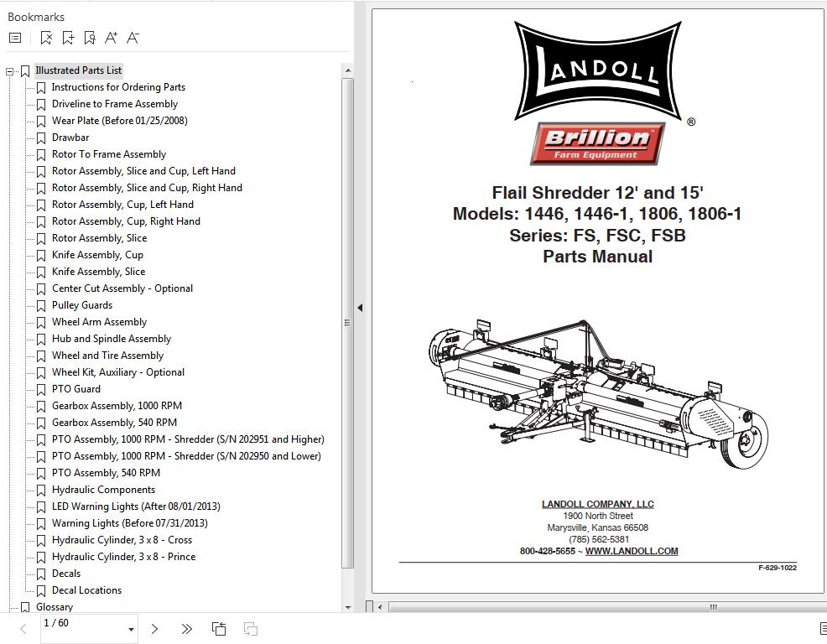Open PTO Assembly 1000 RPM S/N 202950 and Lower
This screenshot has height=644, width=827.
186,456
